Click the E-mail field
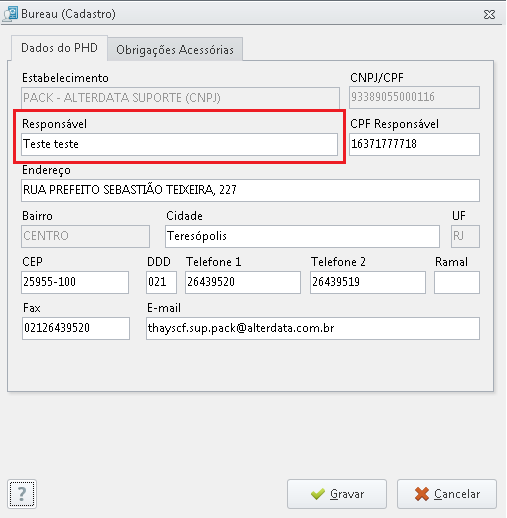 coord(313,328)
